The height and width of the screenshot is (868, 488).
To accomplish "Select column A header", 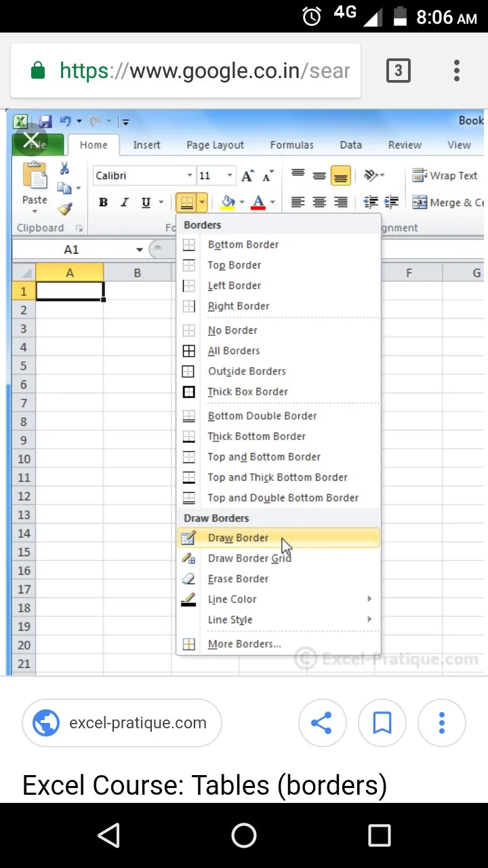I will [69, 273].
